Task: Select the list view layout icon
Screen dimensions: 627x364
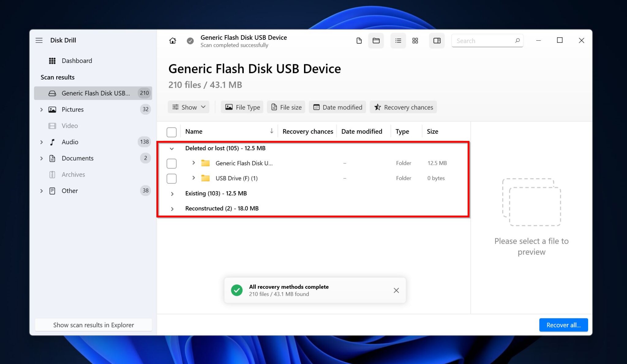Action: click(398, 41)
